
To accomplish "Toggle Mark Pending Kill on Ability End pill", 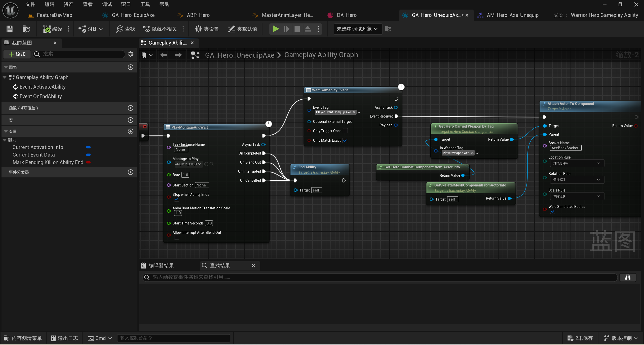I will pyautogui.click(x=88, y=162).
